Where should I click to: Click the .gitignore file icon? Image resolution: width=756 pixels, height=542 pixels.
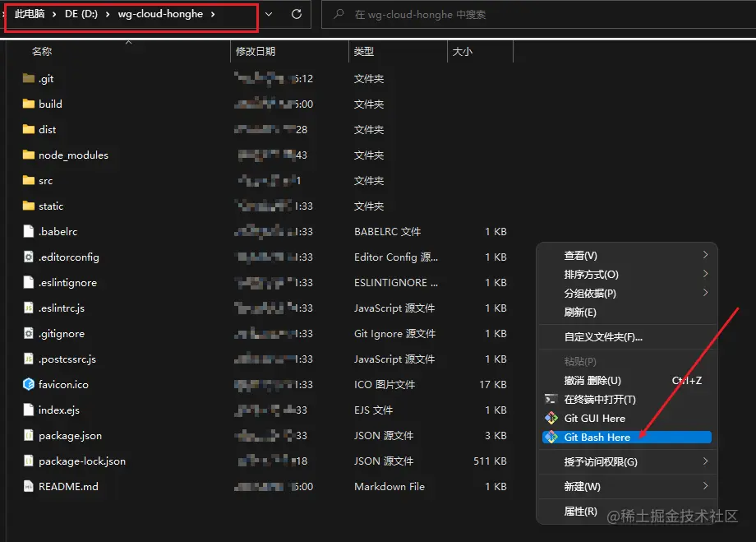click(x=29, y=333)
